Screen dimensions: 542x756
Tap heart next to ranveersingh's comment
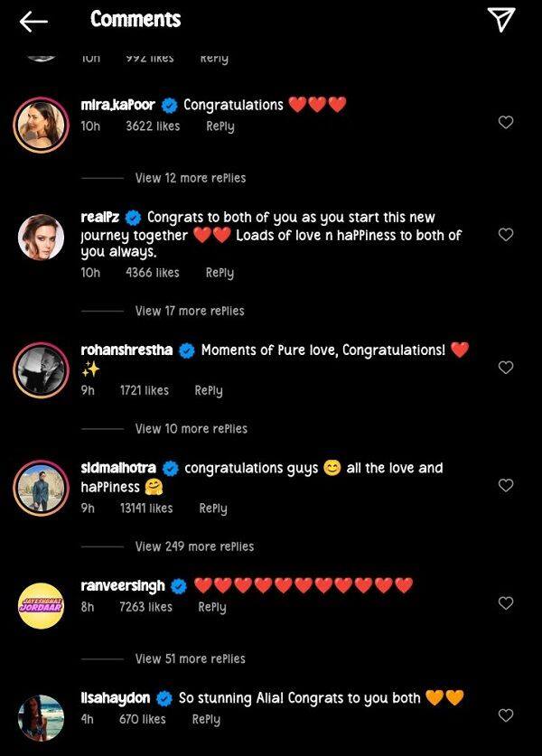[506, 602]
